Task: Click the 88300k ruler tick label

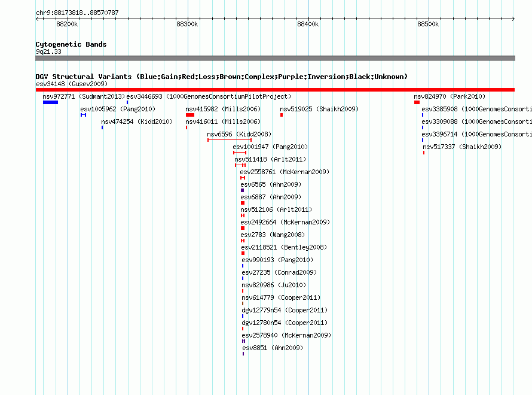Action: click(187, 24)
